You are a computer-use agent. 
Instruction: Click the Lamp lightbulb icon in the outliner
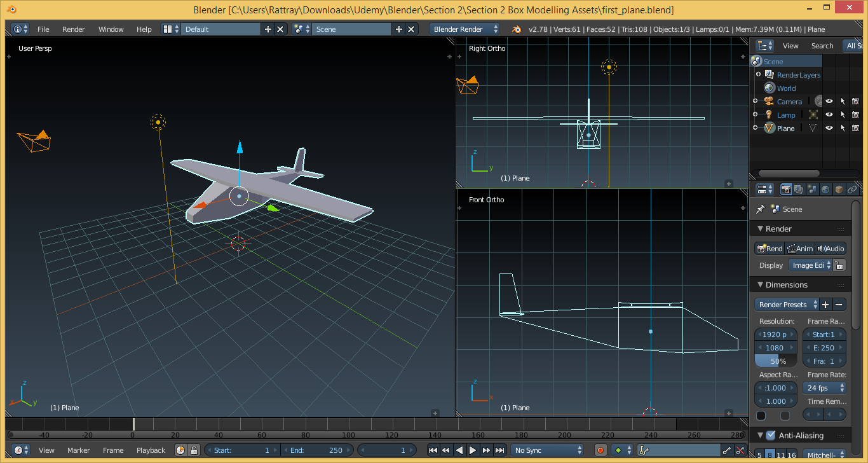pos(769,115)
